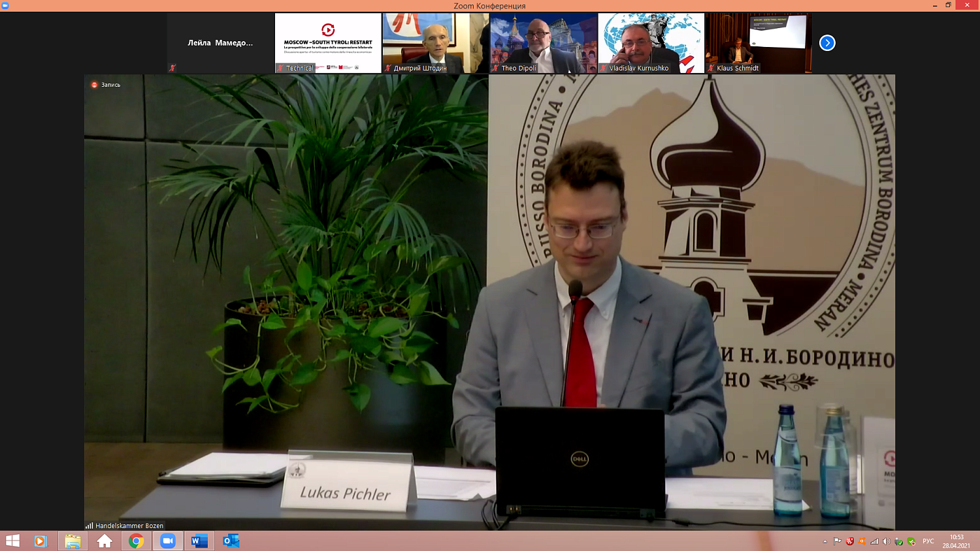The width and height of the screenshot is (980, 551).
Task: Click the Zoom app icon in taskbar
Action: click(x=168, y=541)
